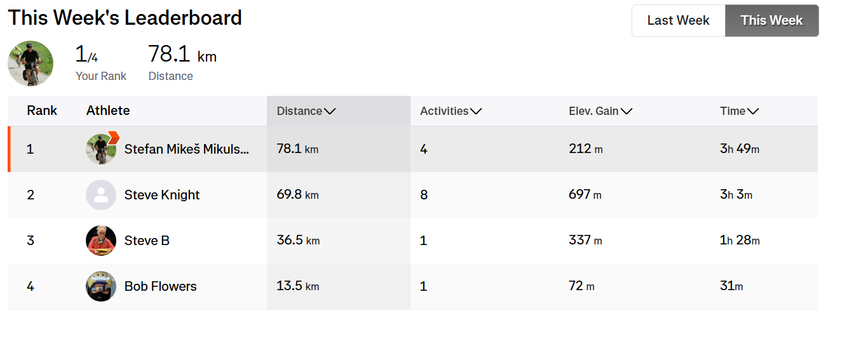Click the 1/4 Your Rank summary
The height and width of the screenshot is (353, 868).
click(87, 55)
